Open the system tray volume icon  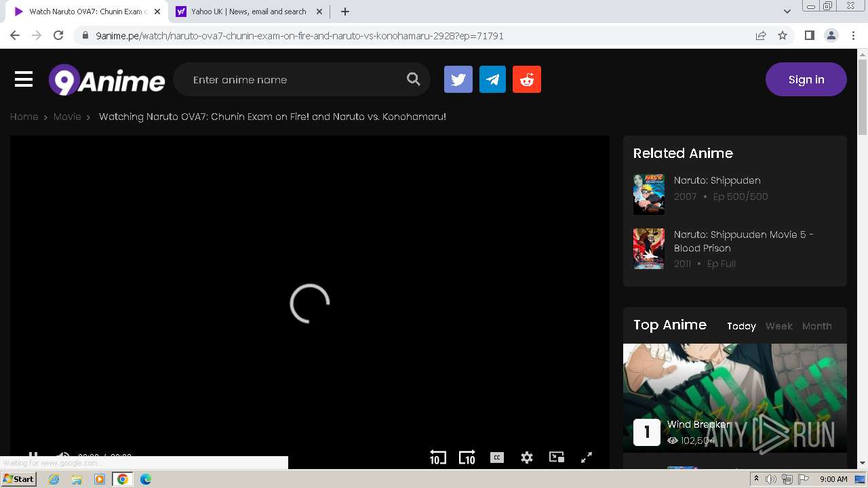click(771, 479)
